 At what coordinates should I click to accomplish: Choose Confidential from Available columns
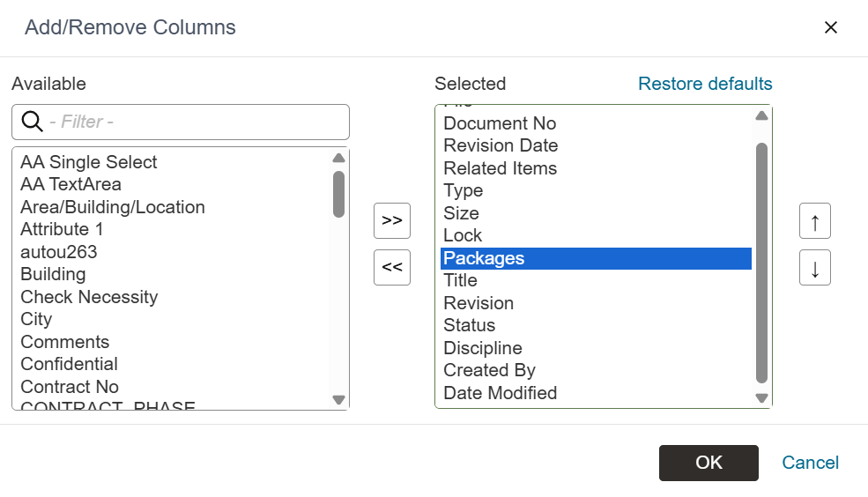70,364
